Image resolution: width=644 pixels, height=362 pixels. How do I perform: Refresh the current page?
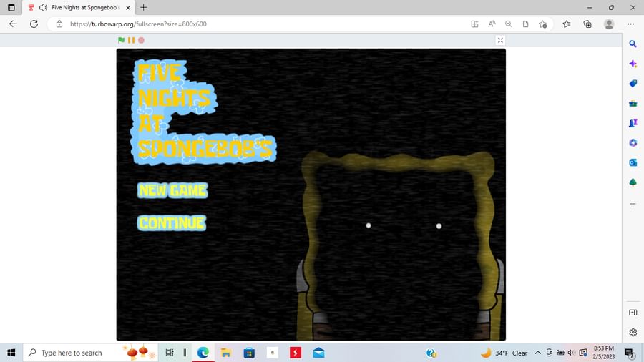point(34,24)
